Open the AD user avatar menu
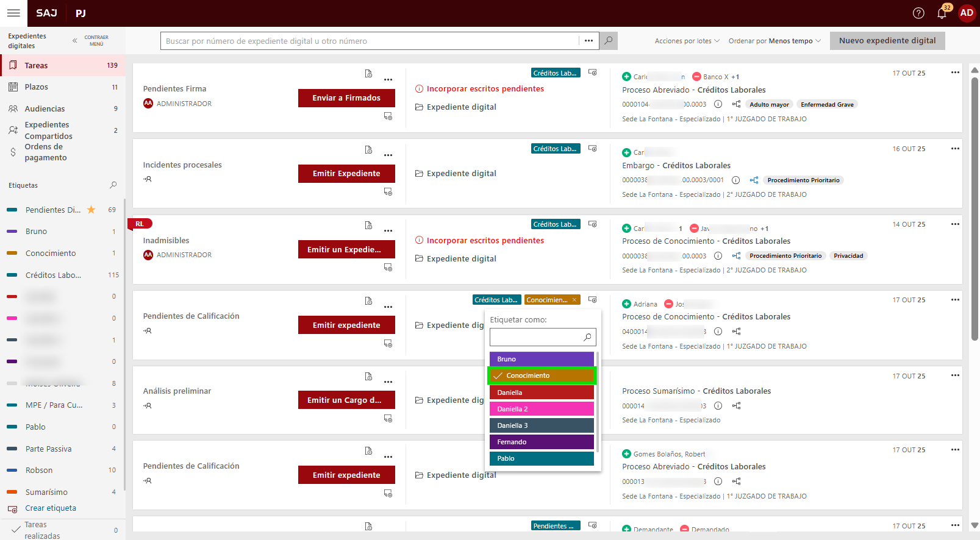Image resolution: width=980 pixels, height=540 pixels. [967, 13]
